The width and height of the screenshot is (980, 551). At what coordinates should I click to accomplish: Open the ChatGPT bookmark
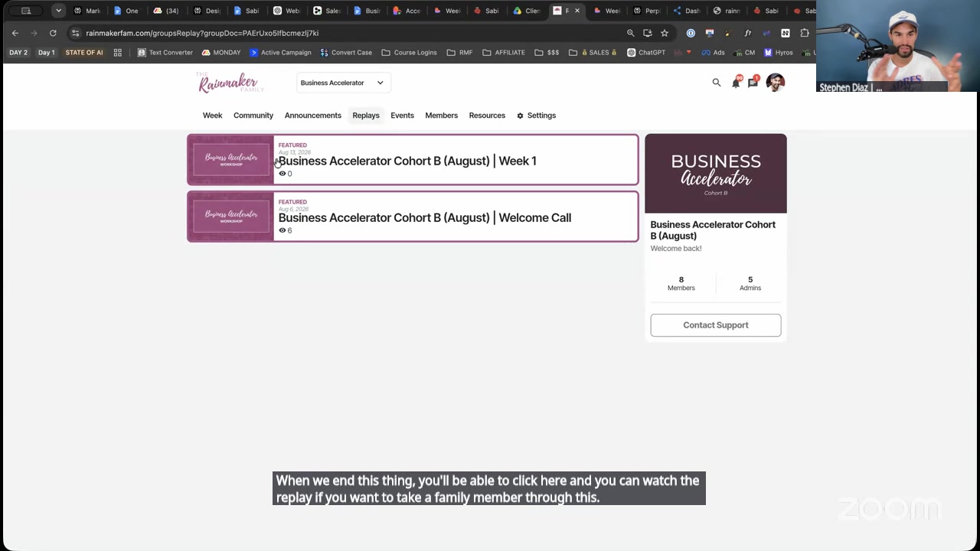(x=646, y=52)
